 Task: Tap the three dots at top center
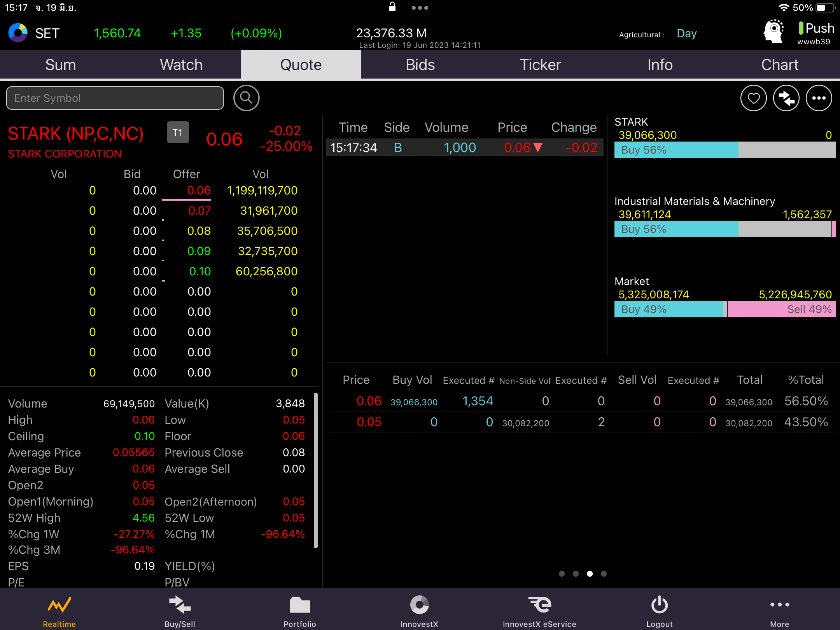420,8
